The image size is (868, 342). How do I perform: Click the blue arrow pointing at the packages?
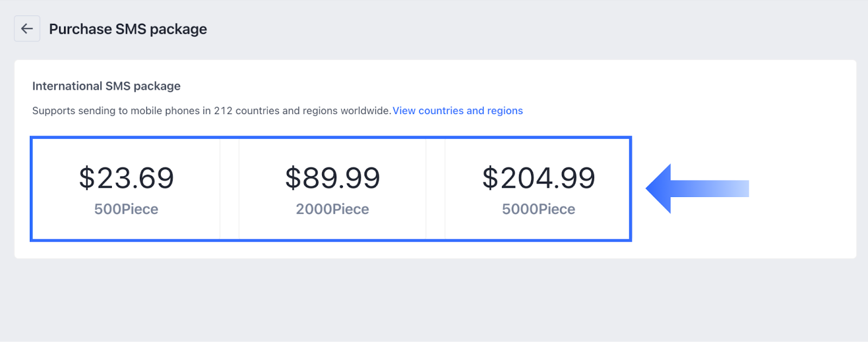[x=697, y=188]
